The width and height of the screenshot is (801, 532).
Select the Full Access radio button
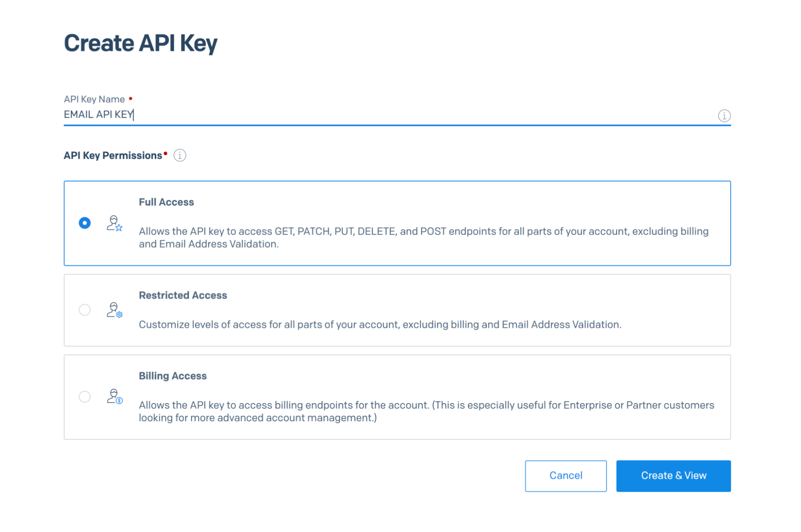point(85,223)
